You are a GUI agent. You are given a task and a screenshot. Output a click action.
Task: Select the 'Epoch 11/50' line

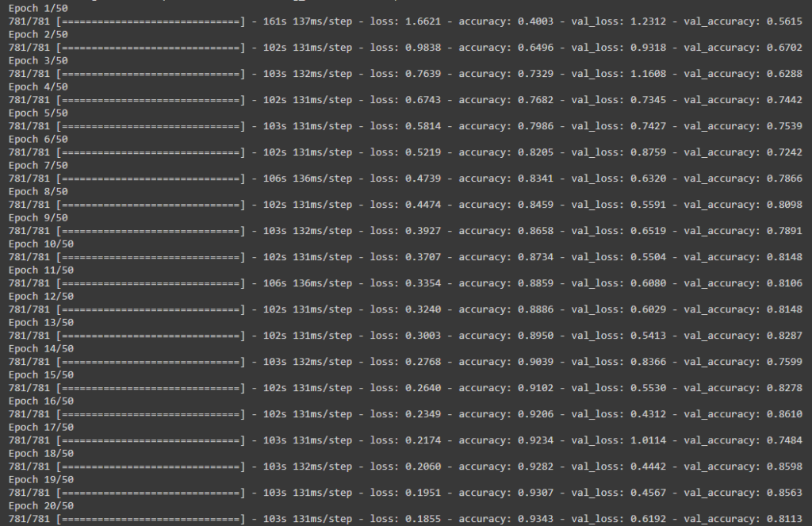pyautogui.click(x=41, y=270)
